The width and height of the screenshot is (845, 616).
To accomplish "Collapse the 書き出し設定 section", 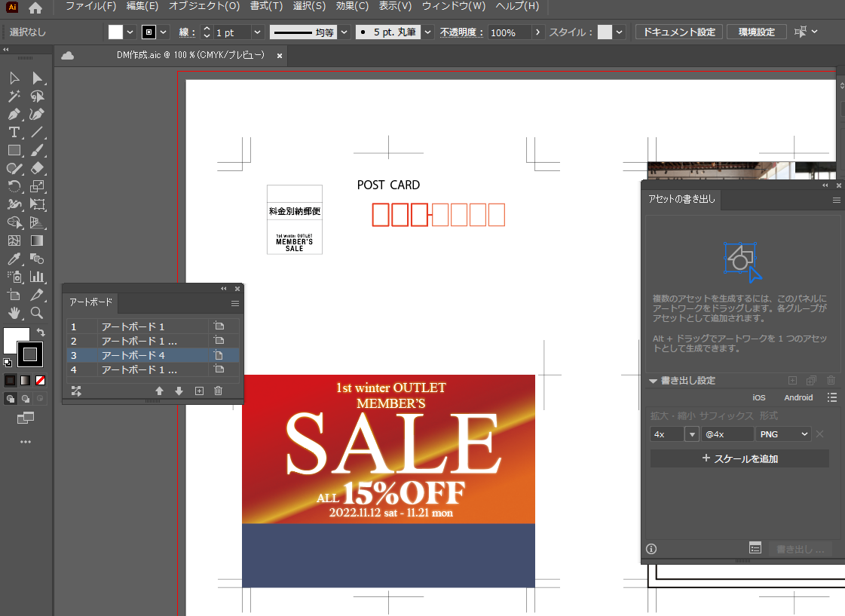I will coord(654,381).
